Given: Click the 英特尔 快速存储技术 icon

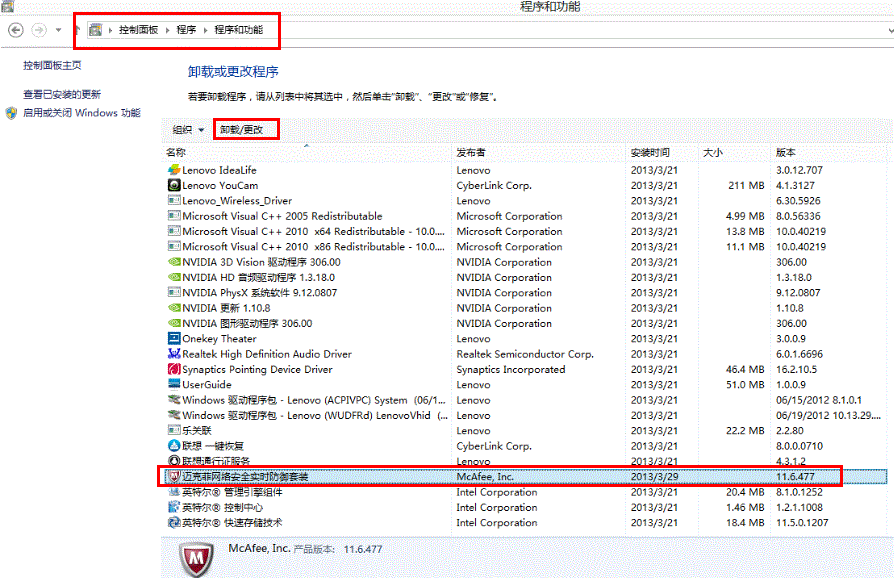Looking at the screenshot, I should (x=174, y=523).
